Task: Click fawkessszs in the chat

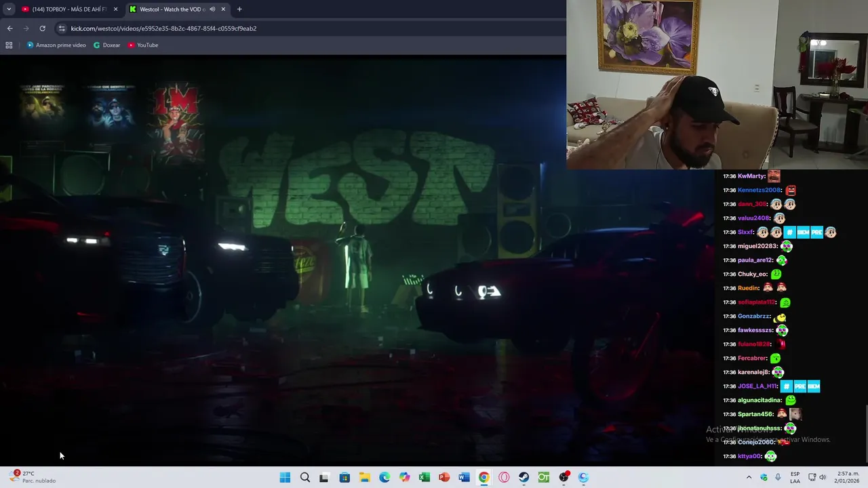Action: pyautogui.click(x=755, y=330)
